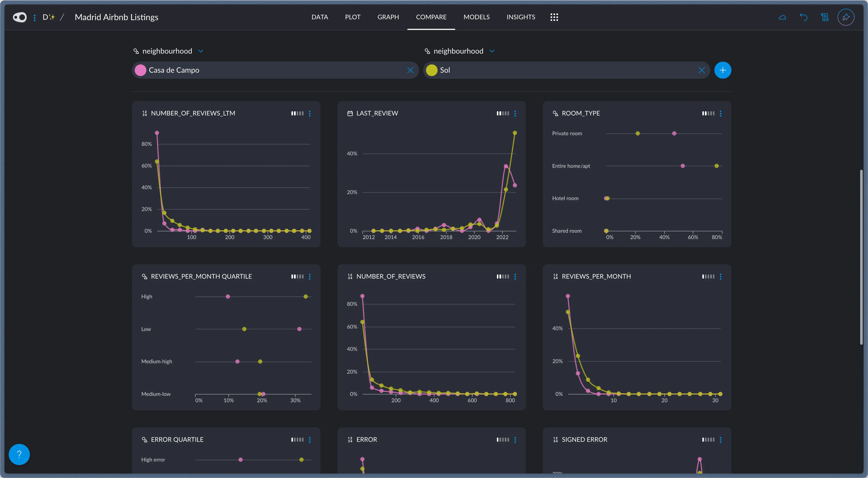Open options menu for SIGNED ERROR card

pyautogui.click(x=721, y=440)
